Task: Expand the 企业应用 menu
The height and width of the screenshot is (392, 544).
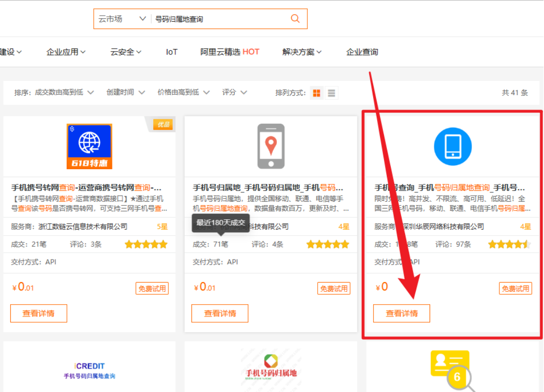Action: point(66,52)
